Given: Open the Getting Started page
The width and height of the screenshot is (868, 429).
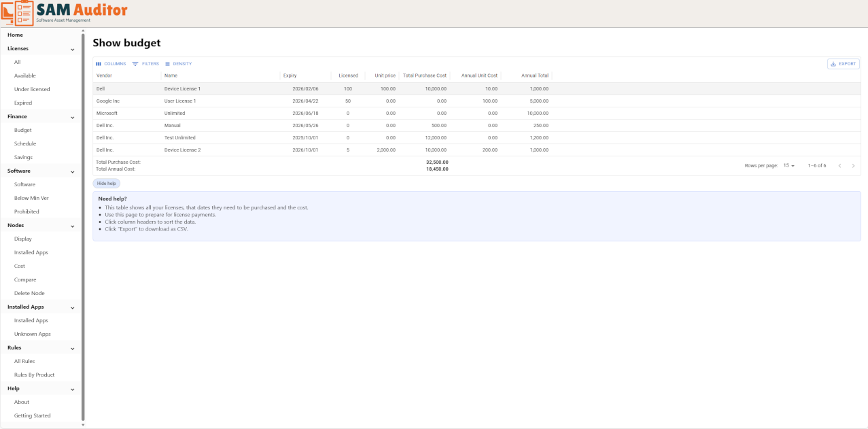Looking at the screenshot, I should [x=32, y=415].
